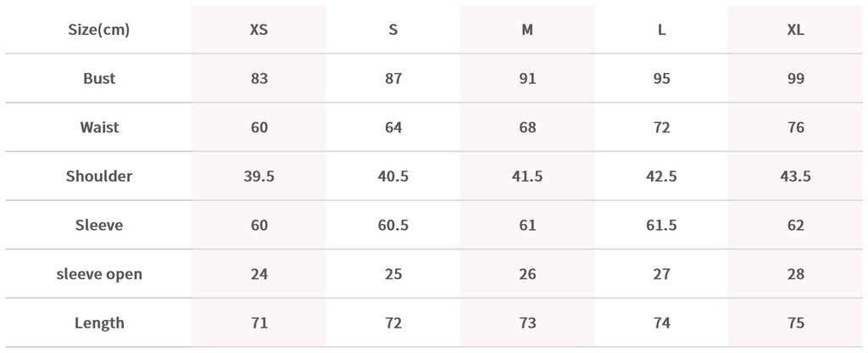Click the M column header

coord(527,30)
